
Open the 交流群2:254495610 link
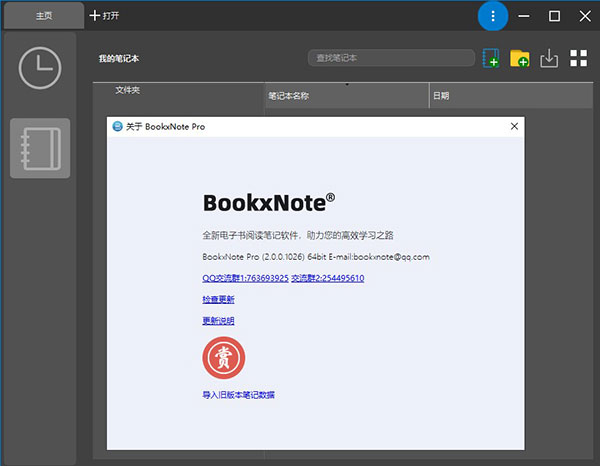point(328,278)
